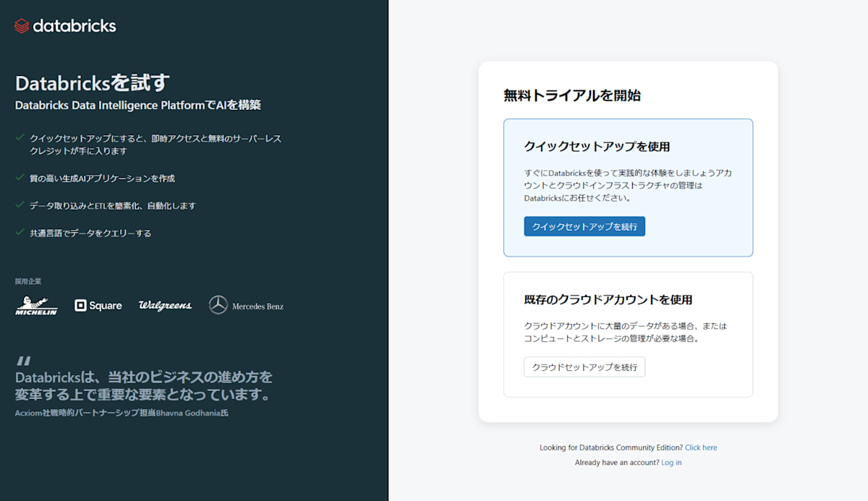Click the Databricksを試す heading
868x501 pixels.
tap(93, 82)
